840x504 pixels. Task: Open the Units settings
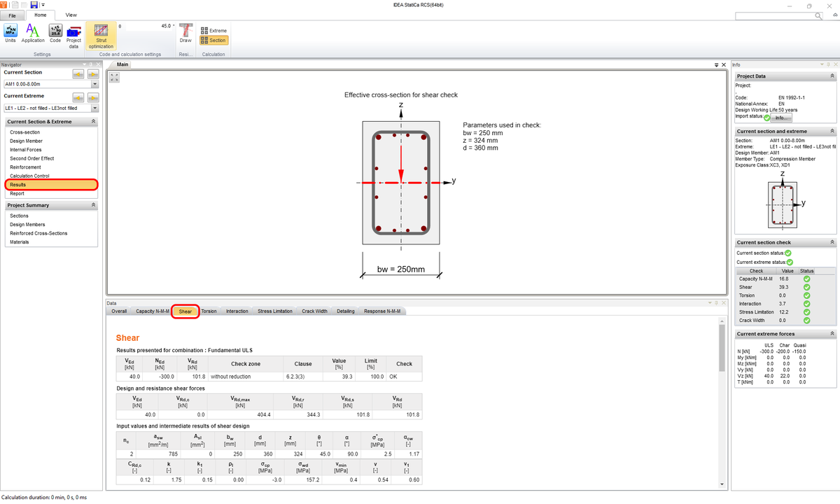[x=12, y=33]
